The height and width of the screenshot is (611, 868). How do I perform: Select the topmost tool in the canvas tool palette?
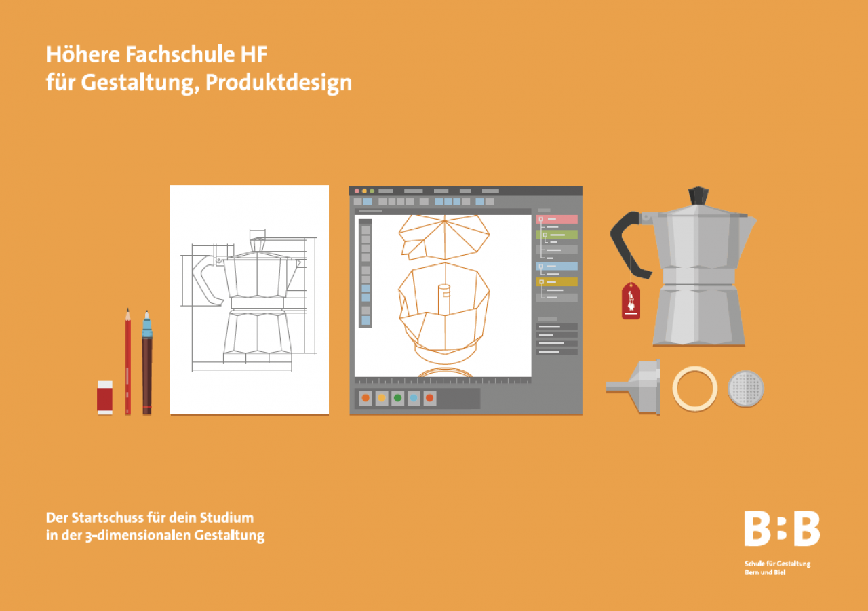pos(366,230)
